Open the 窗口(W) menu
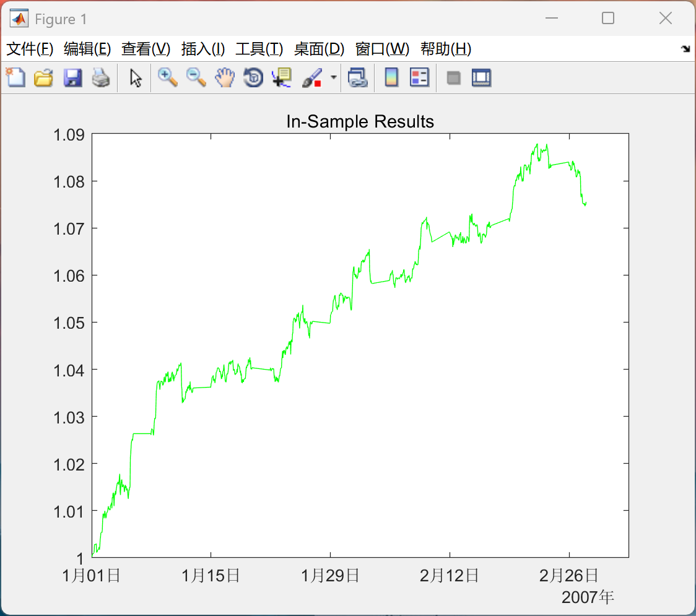Viewport: 696px width, 616px height. click(x=382, y=49)
